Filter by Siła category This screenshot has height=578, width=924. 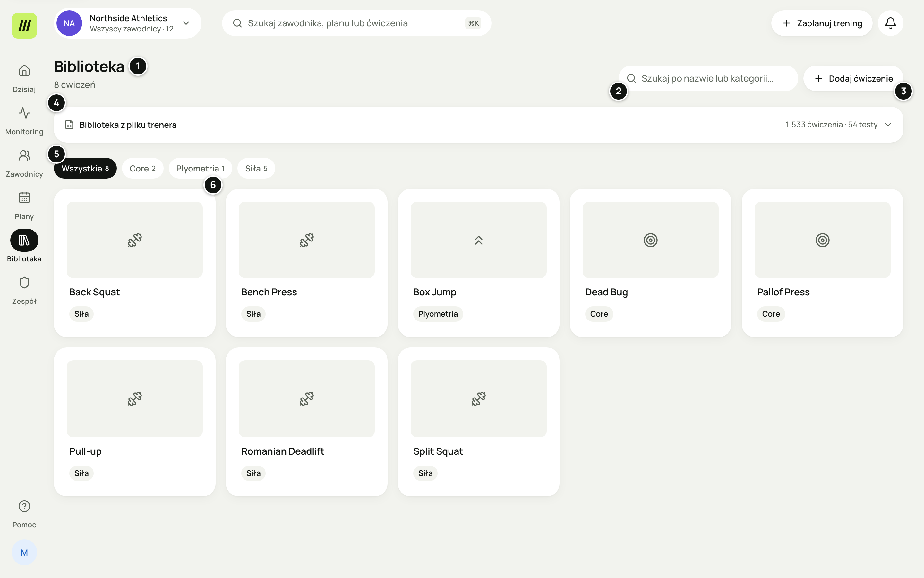pyautogui.click(x=256, y=168)
